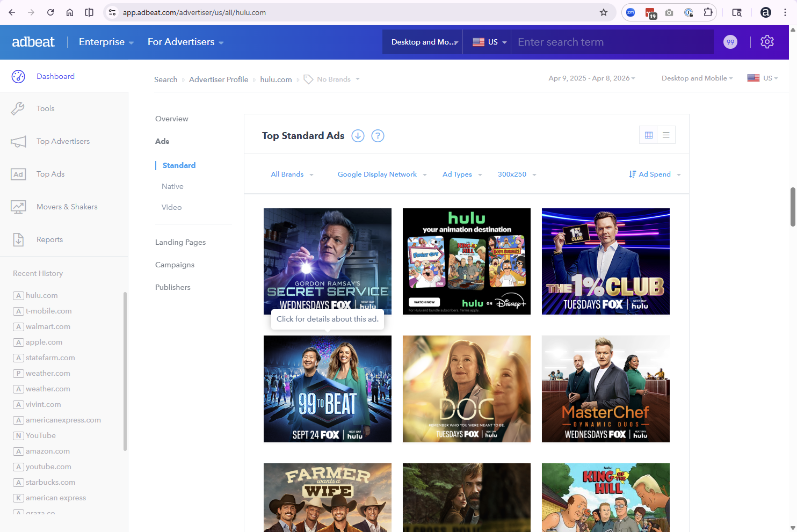This screenshot has width=797, height=532.
Task: Open the settings gear icon
Action: tap(767, 42)
